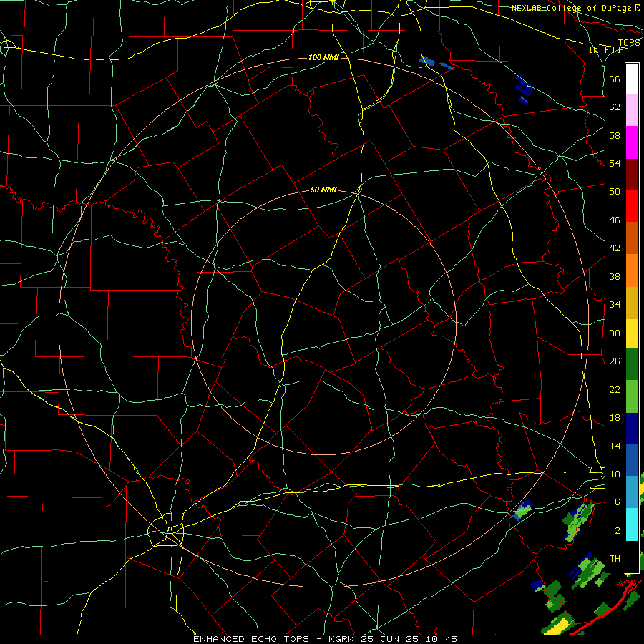The image size is (644, 644).
Task: Click the 10 legend value
Action: tap(615, 474)
